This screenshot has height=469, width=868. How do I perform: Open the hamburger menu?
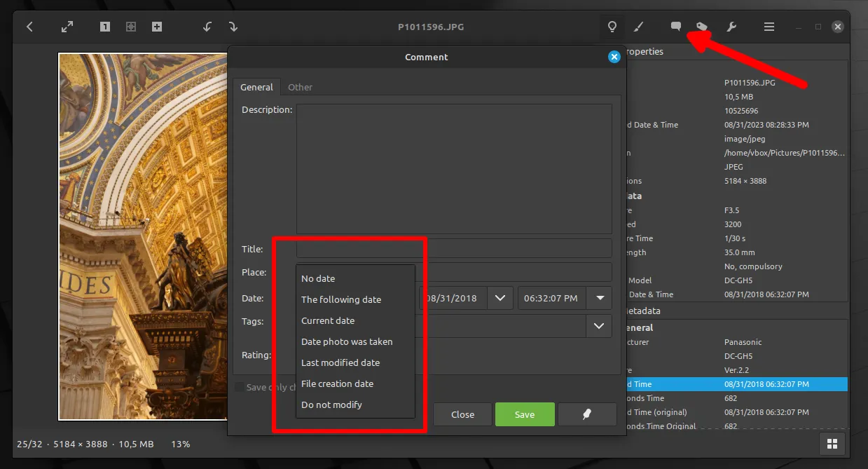click(769, 27)
